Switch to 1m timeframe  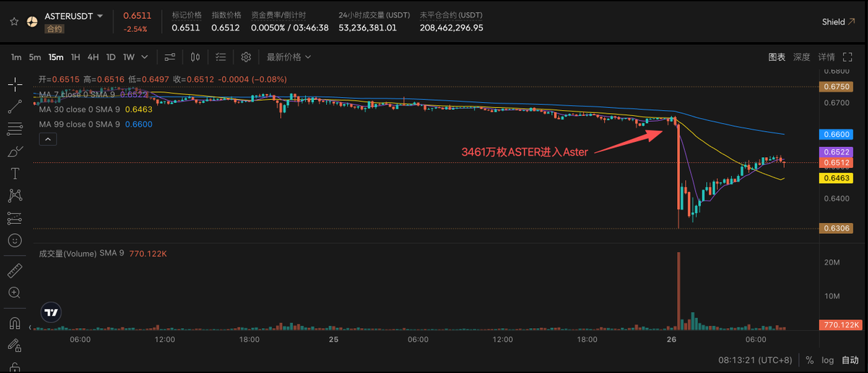coord(17,56)
